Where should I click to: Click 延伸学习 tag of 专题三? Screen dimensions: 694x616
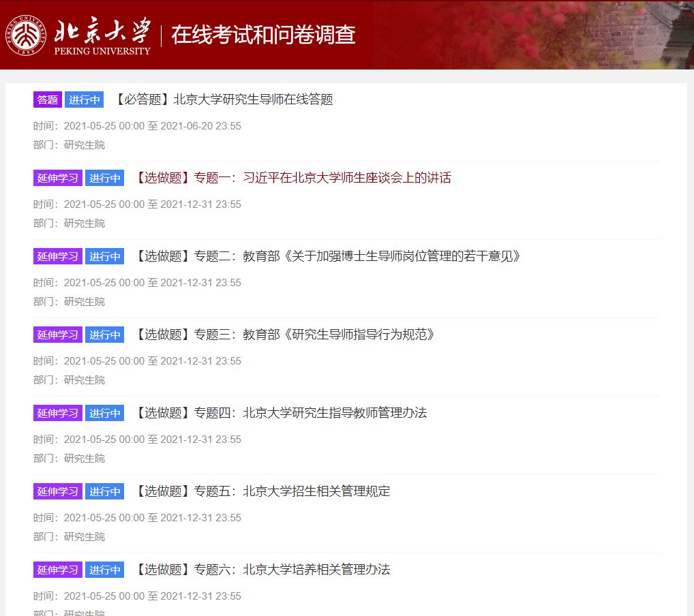click(58, 335)
